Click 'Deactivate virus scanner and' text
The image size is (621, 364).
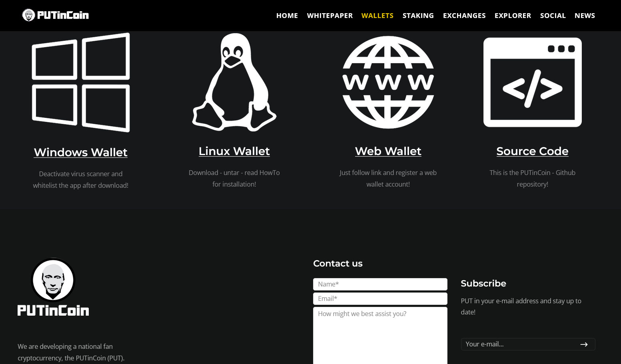click(81, 174)
